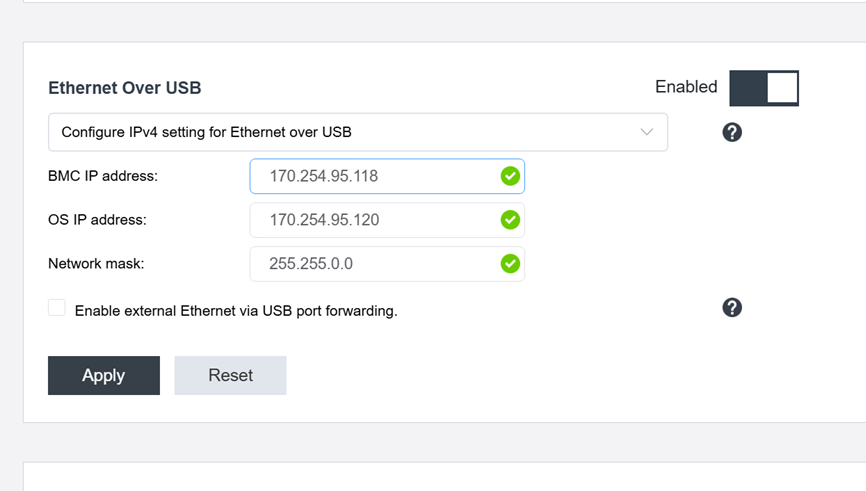Click the chevron arrow on the IPv4 dropdown
The width and height of the screenshot is (866, 491).
click(x=646, y=132)
